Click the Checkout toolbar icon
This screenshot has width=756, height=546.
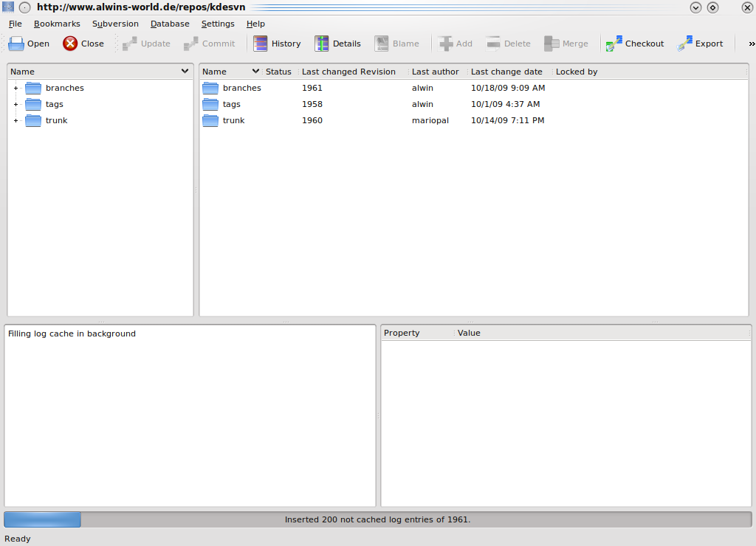point(614,44)
